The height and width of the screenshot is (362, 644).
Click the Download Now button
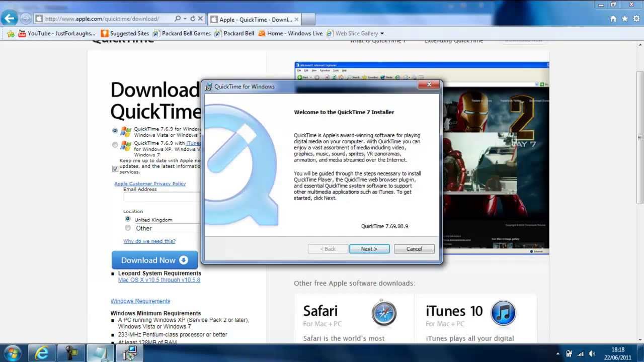(154, 260)
